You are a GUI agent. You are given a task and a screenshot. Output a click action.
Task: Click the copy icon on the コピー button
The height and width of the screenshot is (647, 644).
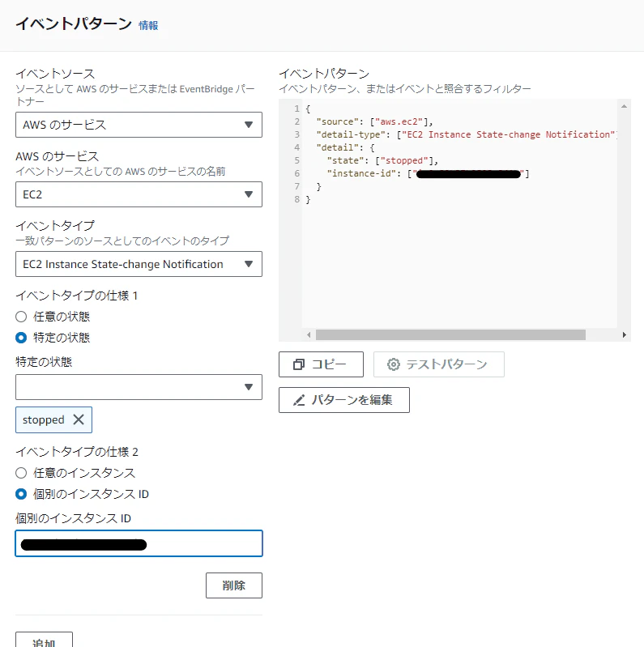tap(299, 364)
